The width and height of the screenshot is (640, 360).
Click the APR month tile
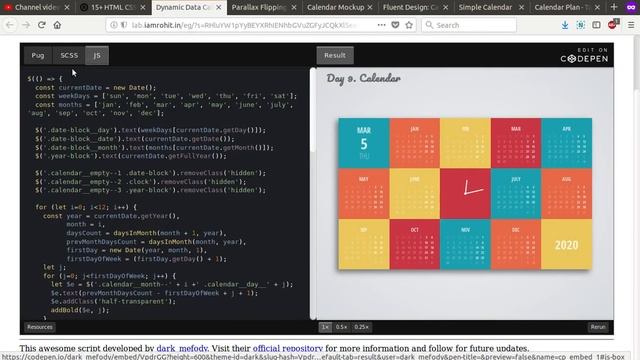pos(566,143)
